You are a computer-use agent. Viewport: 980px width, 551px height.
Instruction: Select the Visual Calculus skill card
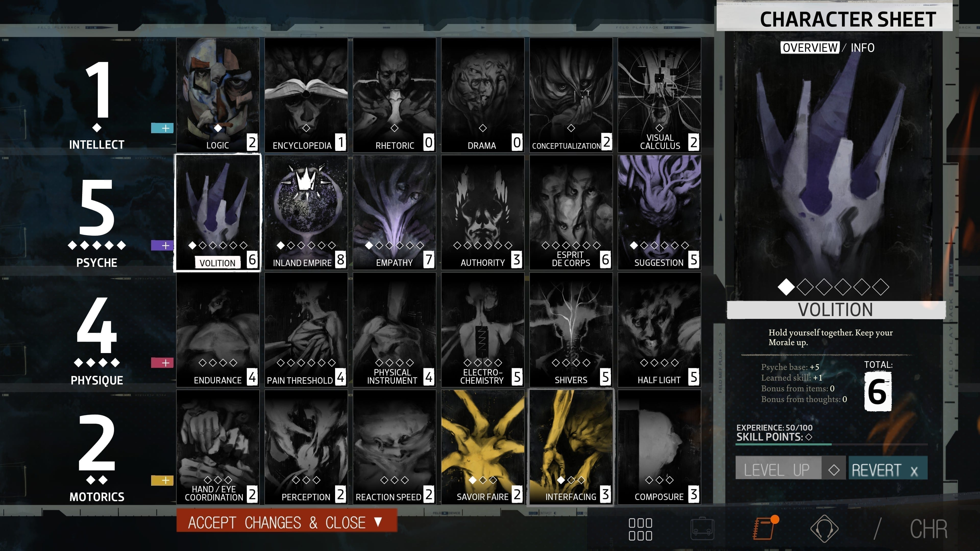(x=659, y=95)
